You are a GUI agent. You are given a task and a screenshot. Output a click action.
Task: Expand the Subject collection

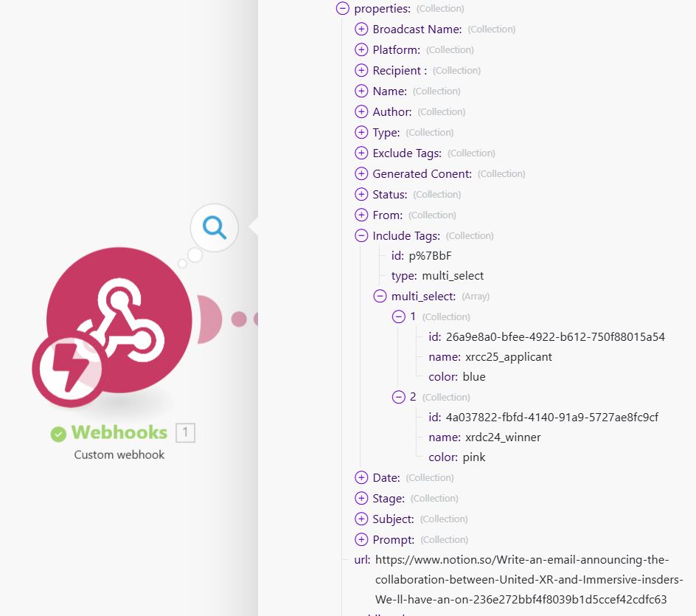pos(361,519)
